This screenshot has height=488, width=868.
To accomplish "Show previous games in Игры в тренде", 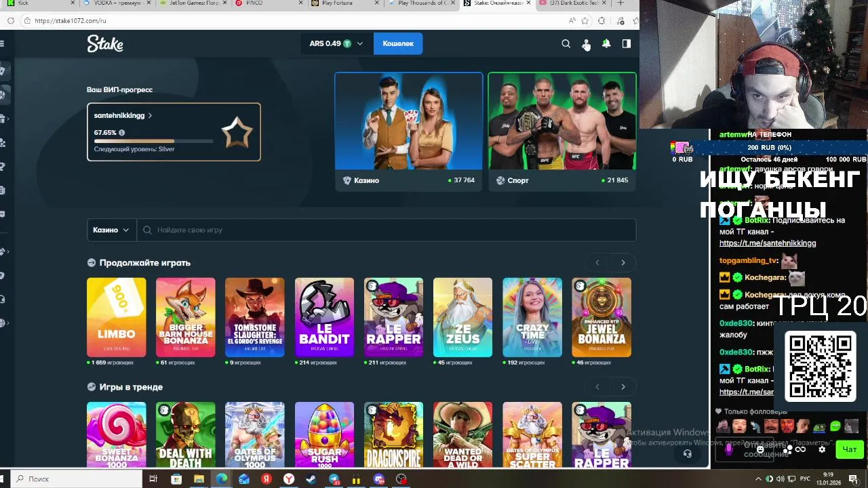I will [x=597, y=387].
